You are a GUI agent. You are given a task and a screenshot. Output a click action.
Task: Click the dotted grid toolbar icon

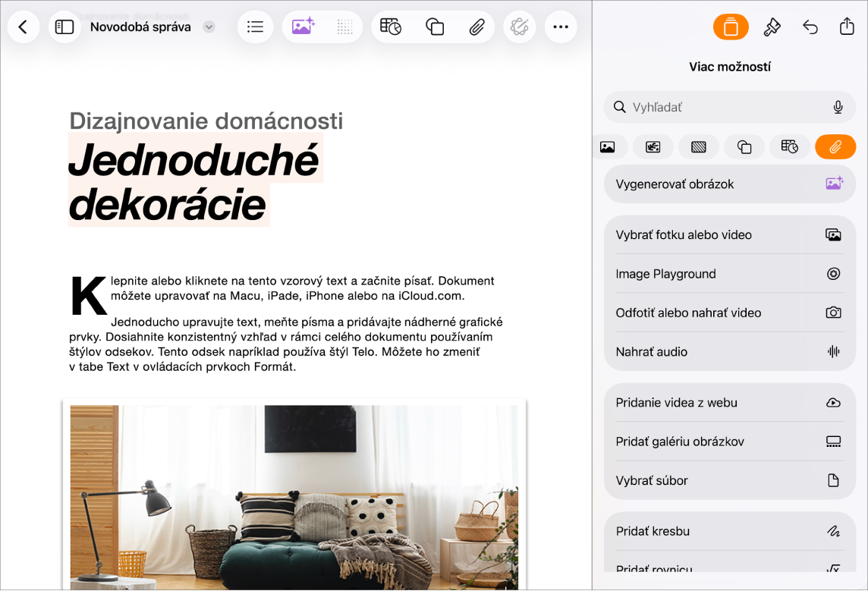pos(345,27)
